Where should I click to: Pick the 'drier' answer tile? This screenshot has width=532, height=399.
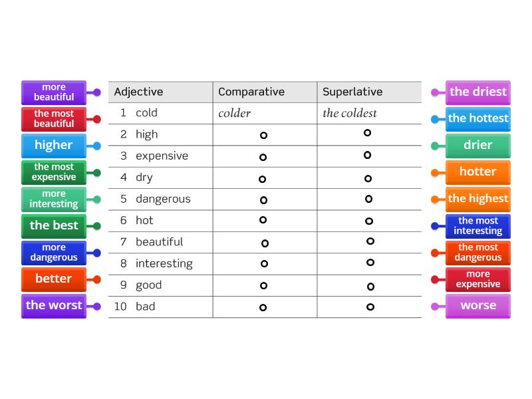coord(477,146)
